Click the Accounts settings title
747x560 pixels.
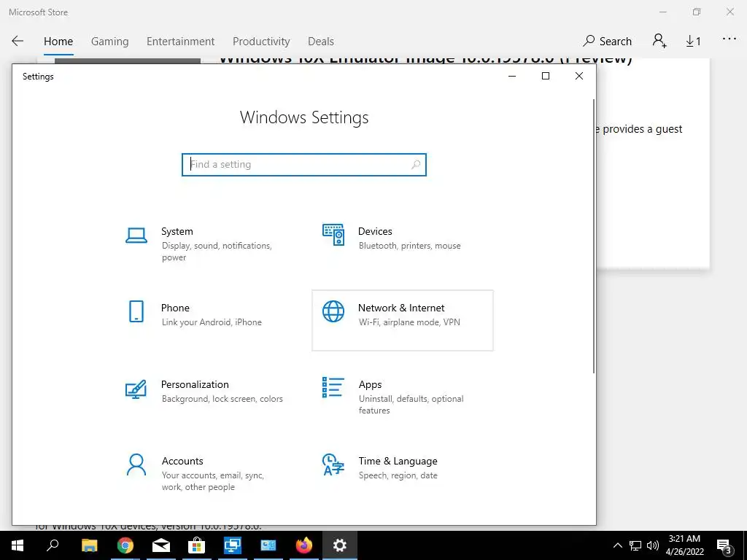click(182, 461)
